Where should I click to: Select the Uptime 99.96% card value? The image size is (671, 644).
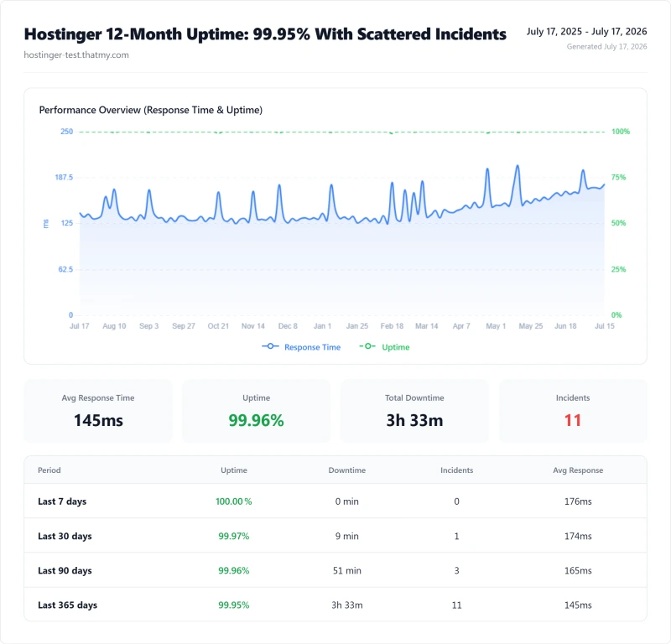pyautogui.click(x=256, y=420)
